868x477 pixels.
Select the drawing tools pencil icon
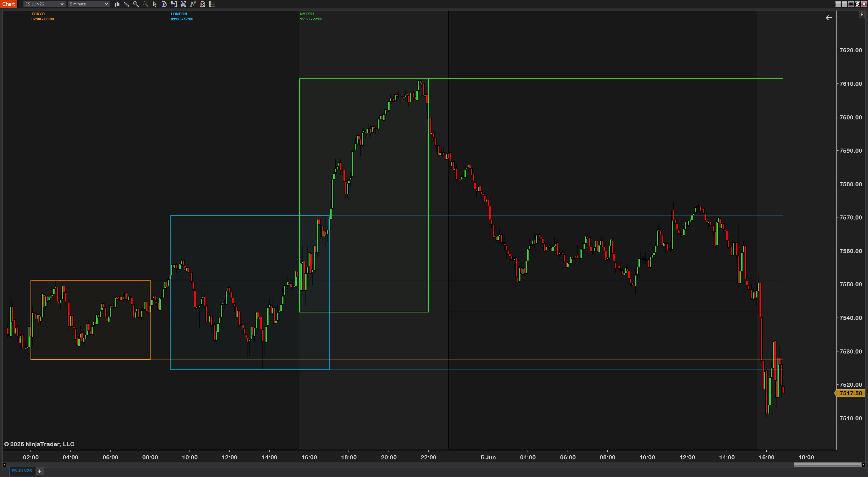[x=126, y=4]
